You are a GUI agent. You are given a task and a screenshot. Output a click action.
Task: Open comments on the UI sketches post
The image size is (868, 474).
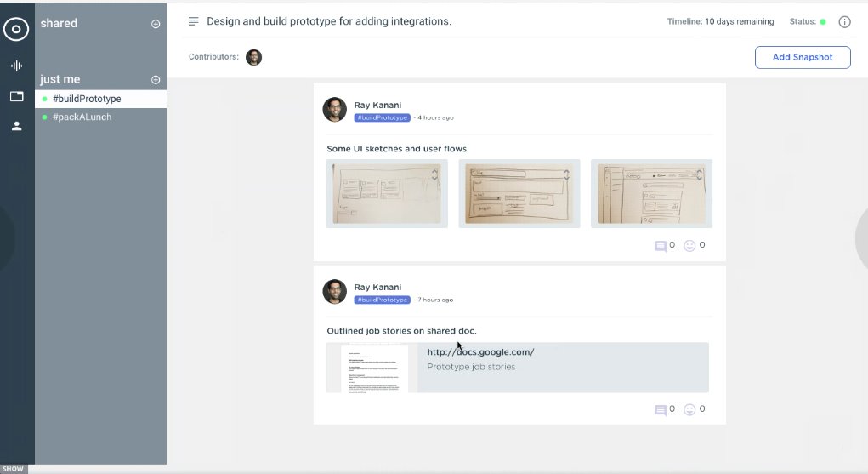click(x=661, y=246)
